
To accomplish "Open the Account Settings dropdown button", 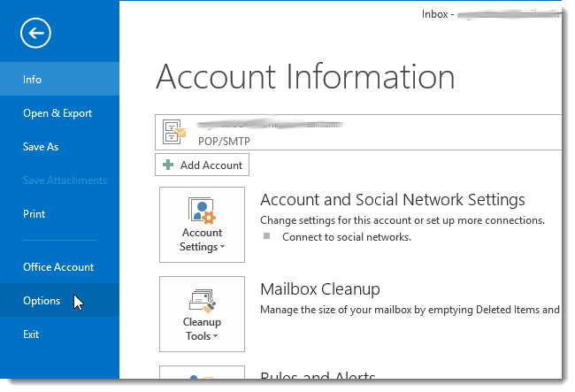I will [x=202, y=225].
